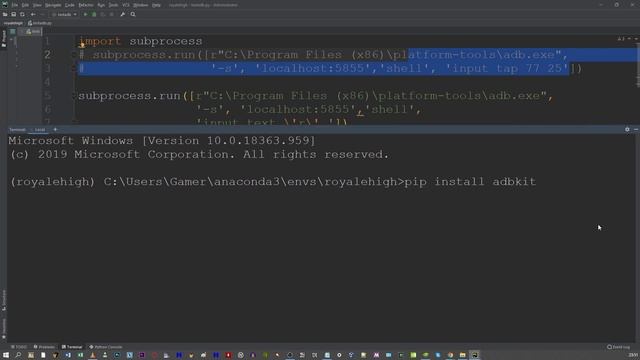The height and width of the screenshot is (360, 640).
Task: Open Chrome from the taskbar
Action: pyautogui.click(x=450, y=355)
